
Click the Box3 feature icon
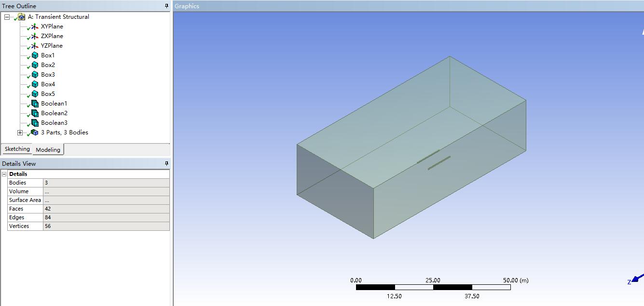tap(35, 75)
